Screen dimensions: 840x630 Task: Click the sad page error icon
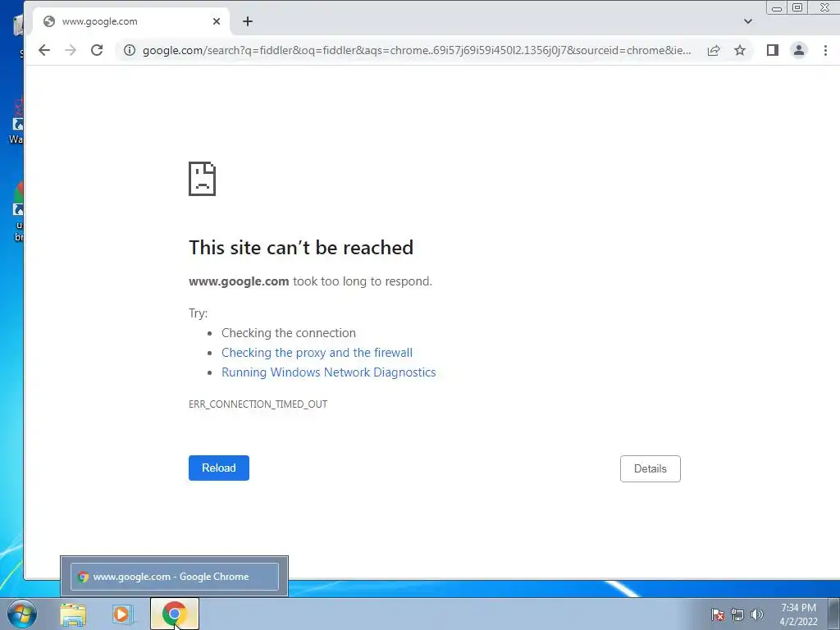tap(202, 179)
